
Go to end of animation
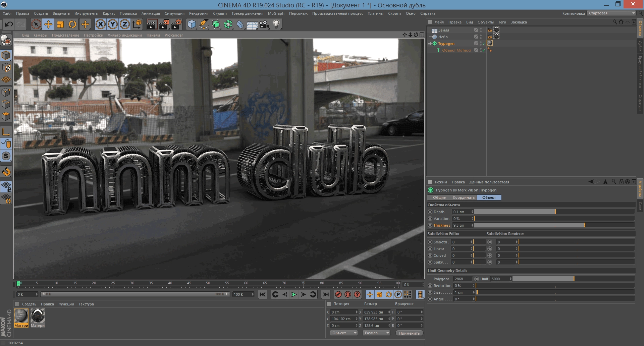(x=325, y=294)
